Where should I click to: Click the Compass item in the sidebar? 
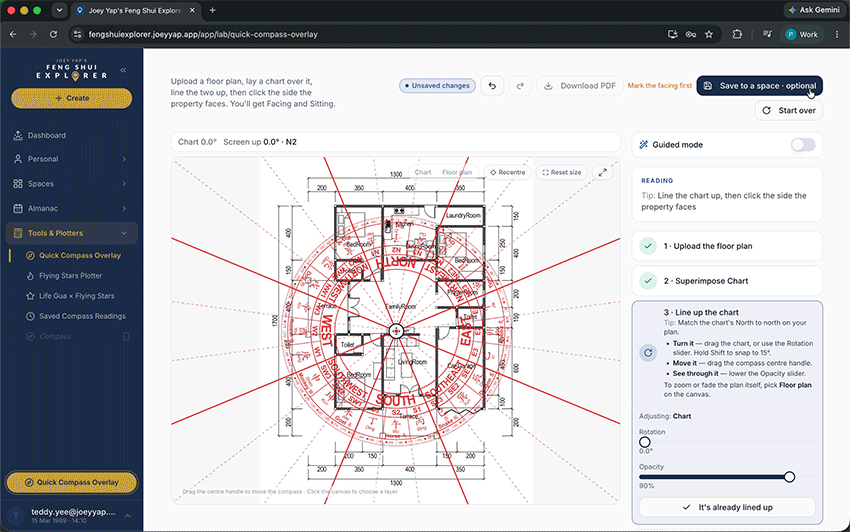pyautogui.click(x=55, y=336)
